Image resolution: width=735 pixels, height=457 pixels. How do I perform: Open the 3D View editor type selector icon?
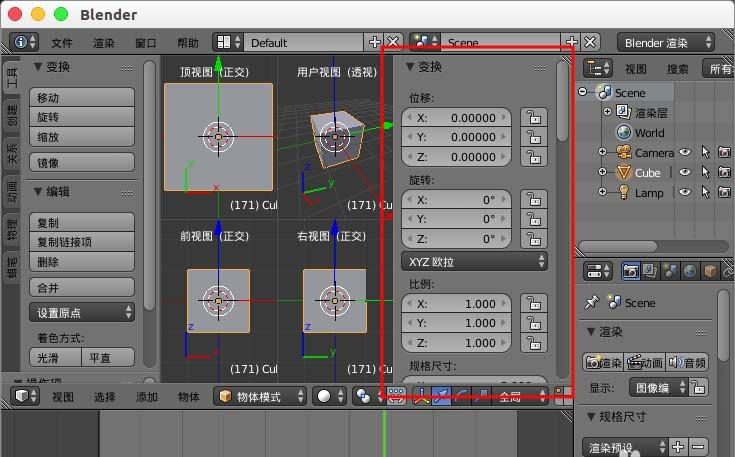click(25, 396)
